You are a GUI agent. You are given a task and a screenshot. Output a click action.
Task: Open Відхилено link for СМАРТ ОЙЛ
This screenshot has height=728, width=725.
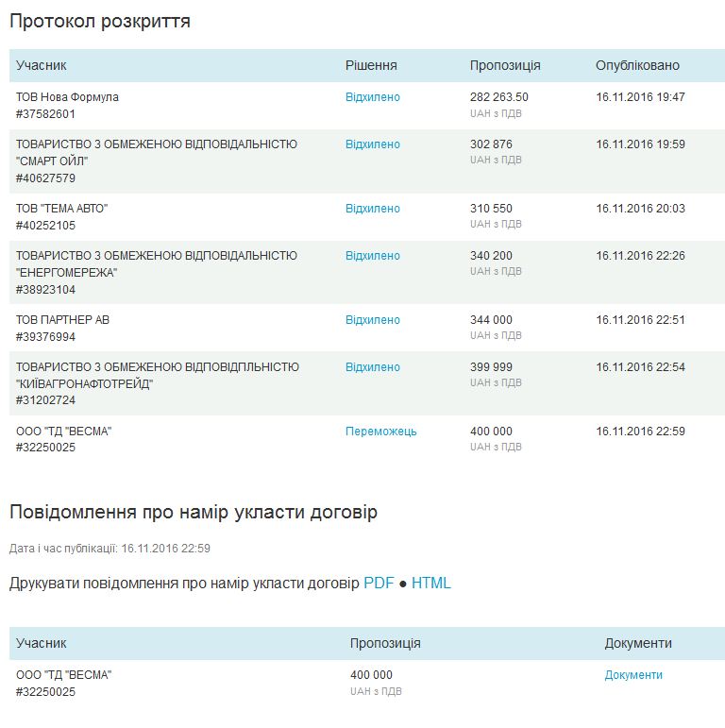tap(372, 144)
